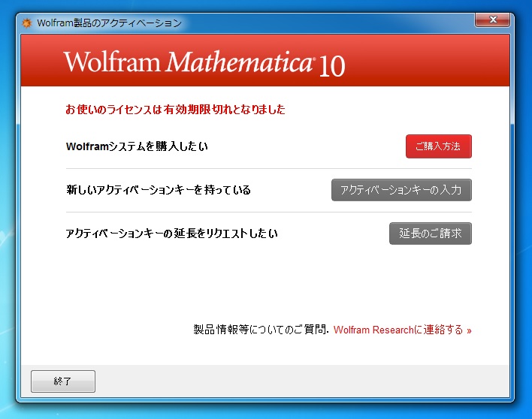Click the text アクティベーションキーの延長をリクエストしたい

[x=171, y=234]
